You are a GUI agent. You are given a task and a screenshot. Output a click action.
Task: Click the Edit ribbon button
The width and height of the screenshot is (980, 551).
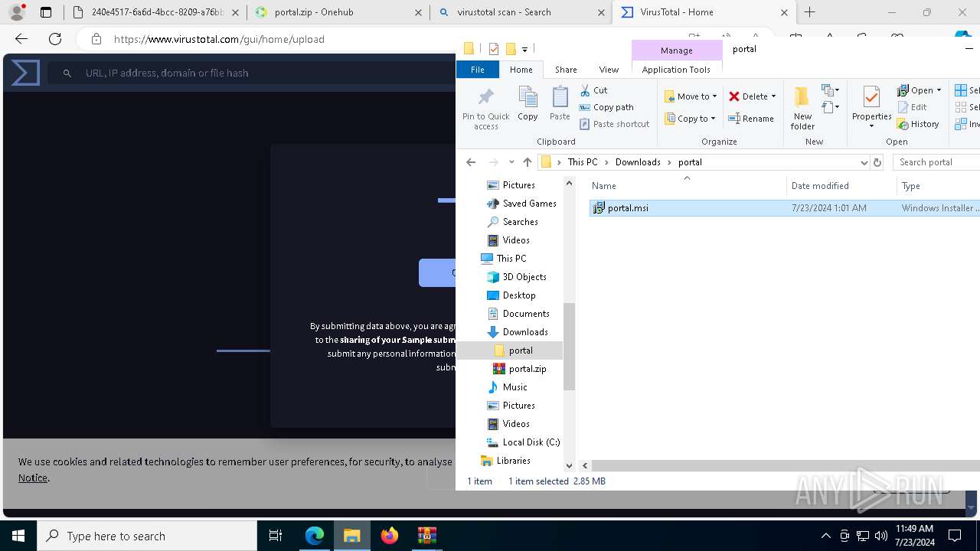pos(913,107)
